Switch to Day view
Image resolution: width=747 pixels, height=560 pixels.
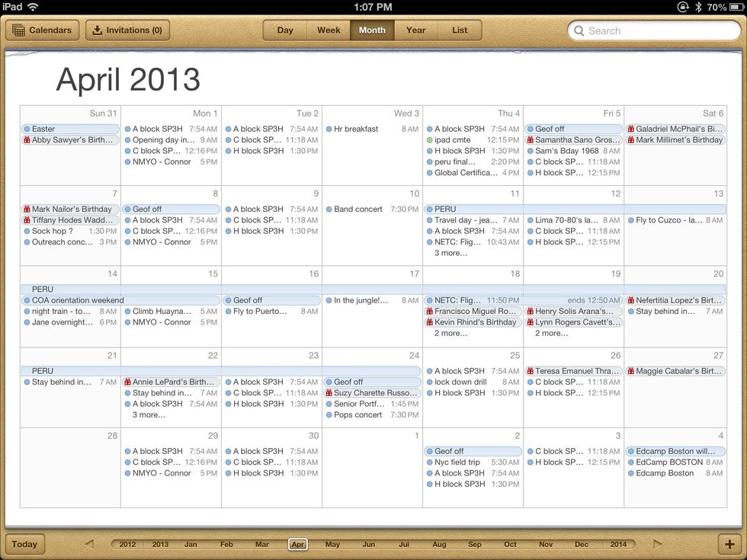pyautogui.click(x=285, y=30)
